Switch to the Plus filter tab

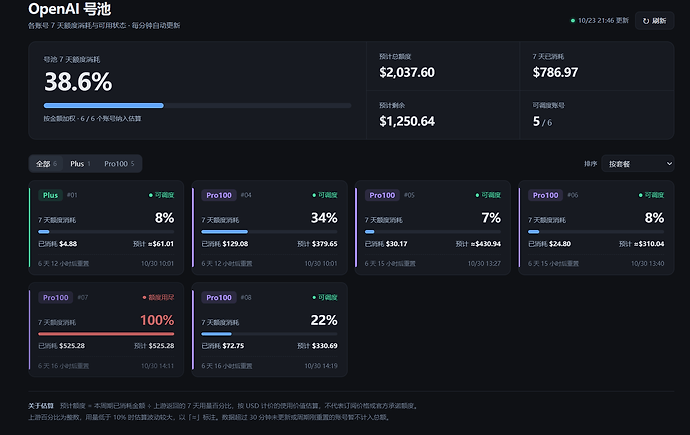click(80, 164)
